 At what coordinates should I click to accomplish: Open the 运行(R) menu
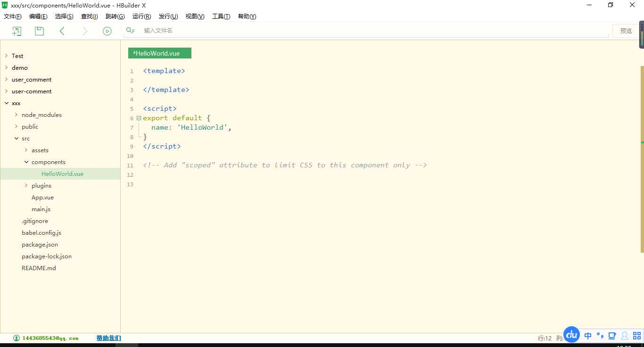click(141, 17)
